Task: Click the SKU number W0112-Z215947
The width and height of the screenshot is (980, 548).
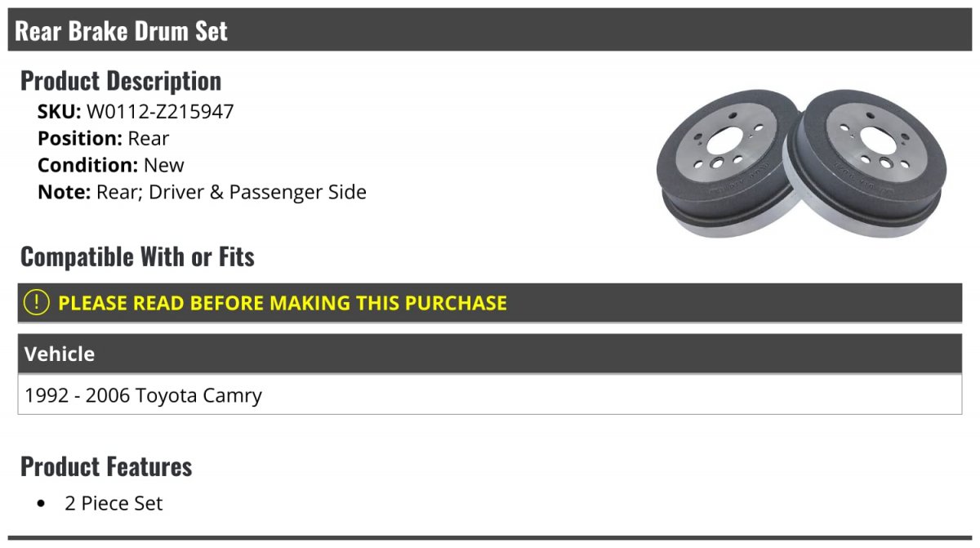Action: pos(160,112)
